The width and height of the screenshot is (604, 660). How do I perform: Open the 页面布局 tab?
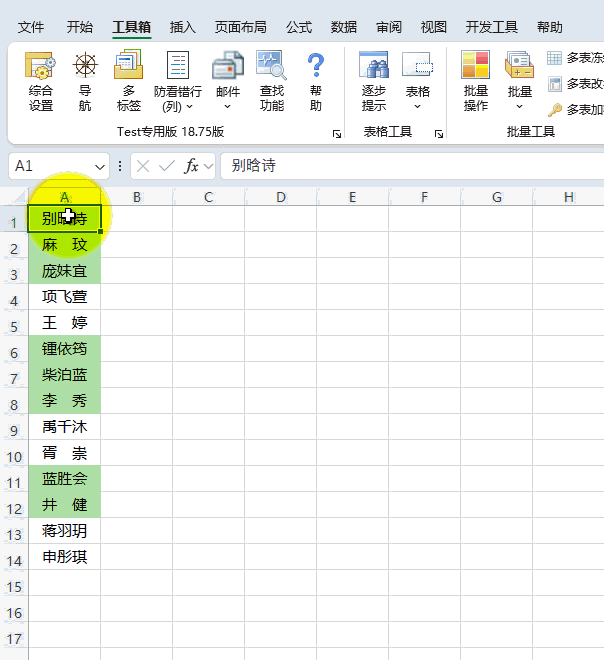(x=240, y=27)
